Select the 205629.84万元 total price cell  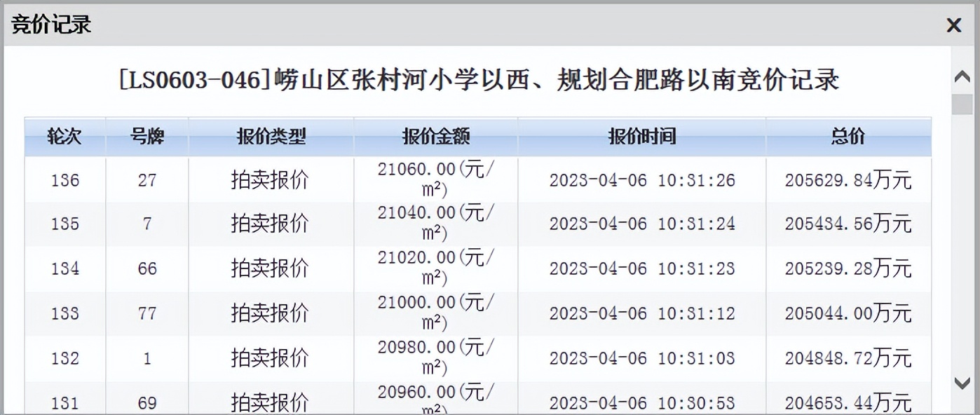[x=848, y=179]
